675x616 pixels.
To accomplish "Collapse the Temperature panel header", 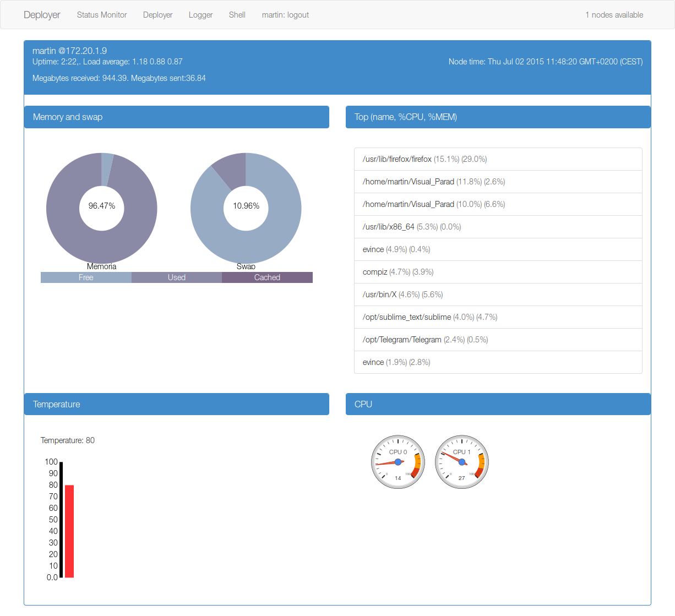I will point(176,404).
